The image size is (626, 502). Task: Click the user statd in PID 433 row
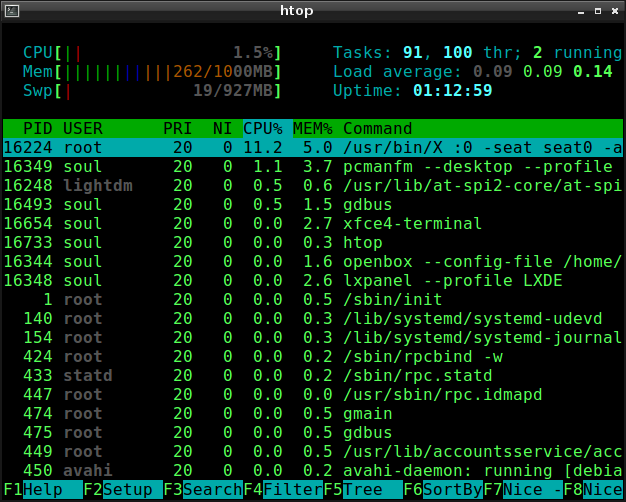coord(88,375)
